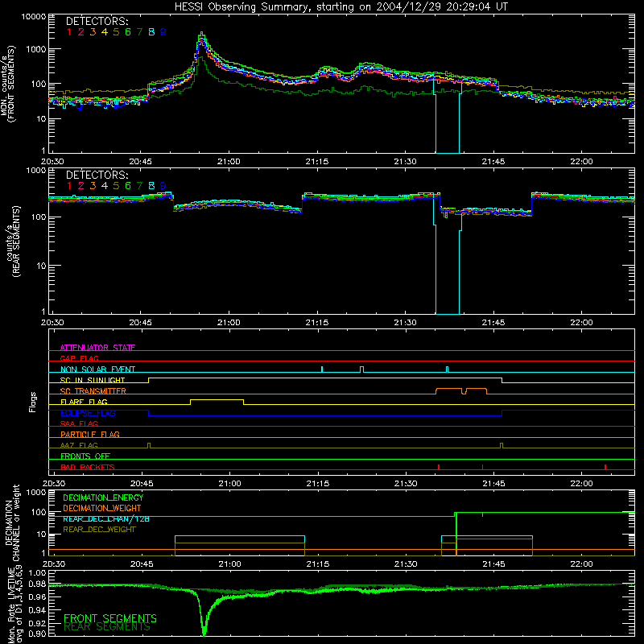Viewport: 644px width, 644px height.
Task: Click the raised FLARE_FLAG interval on its line
Action: pyautogui.click(x=217, y=399)
